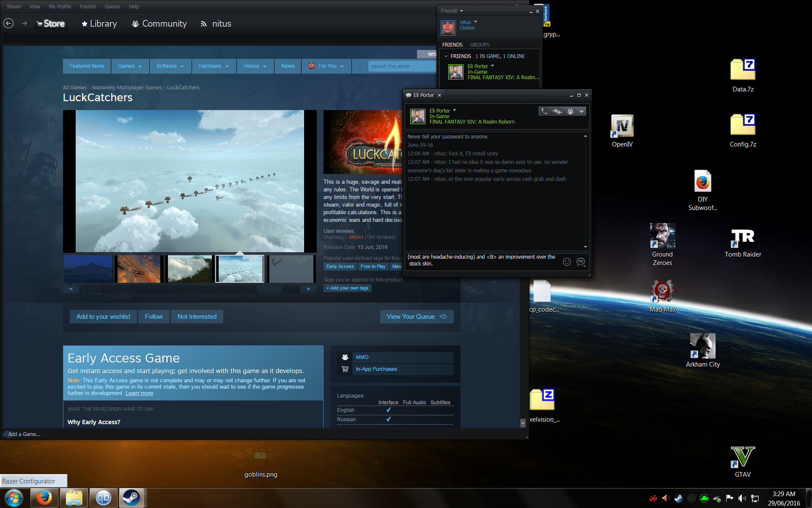Click View Your Queue
812x508 pixels.
tap(417, 317)
